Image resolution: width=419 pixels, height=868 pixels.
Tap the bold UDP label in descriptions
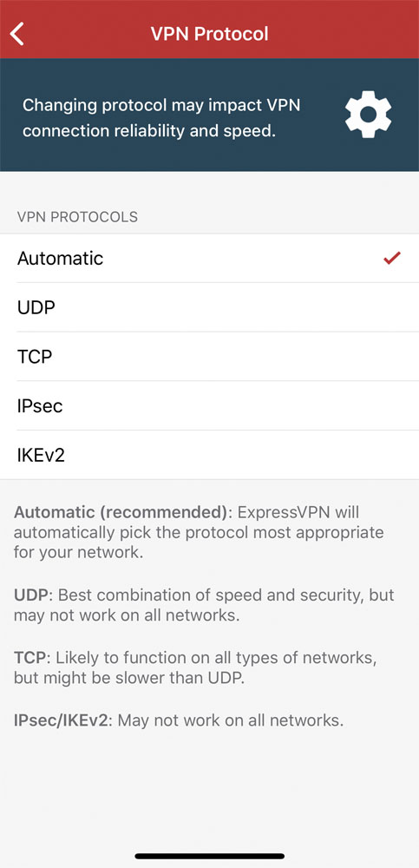pyautogui.click(x=31, y=595)
